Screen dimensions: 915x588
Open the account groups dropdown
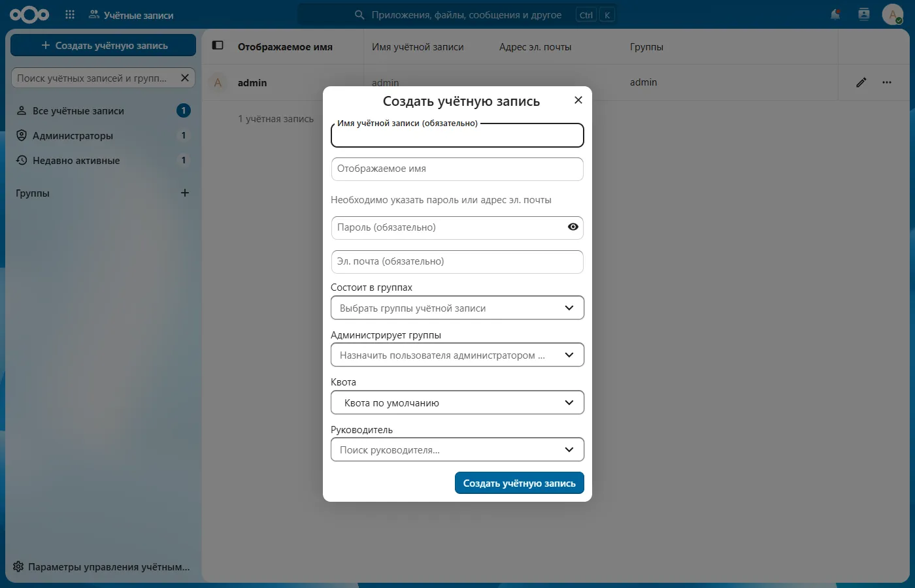coord(457,308)
